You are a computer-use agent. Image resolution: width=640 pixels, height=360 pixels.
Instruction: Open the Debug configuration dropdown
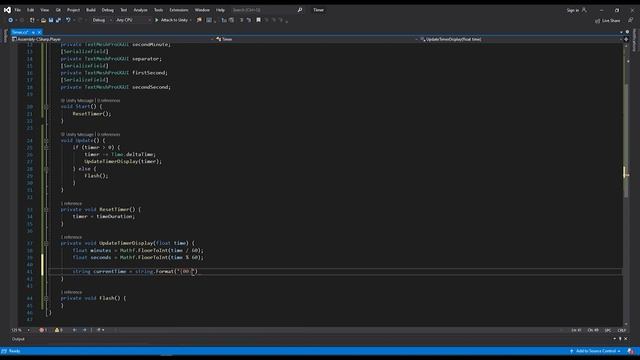[x=102, y=20]
